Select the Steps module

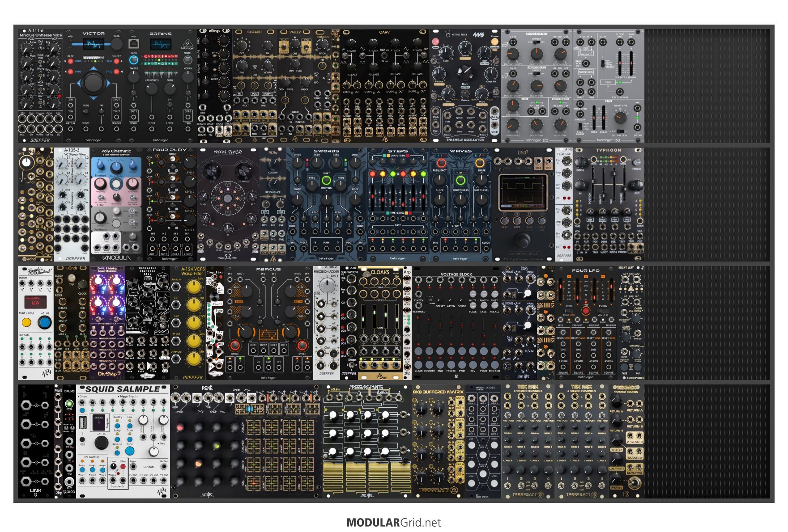398,205
